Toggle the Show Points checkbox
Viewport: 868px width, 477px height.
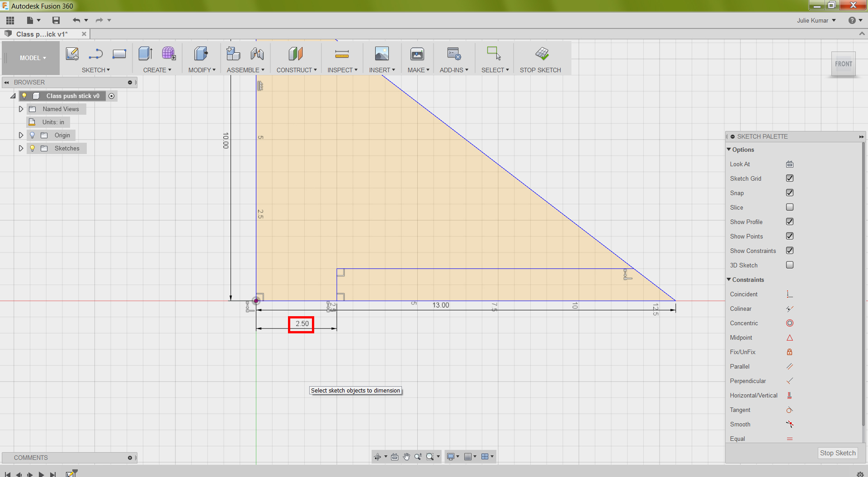pos(790,236)
